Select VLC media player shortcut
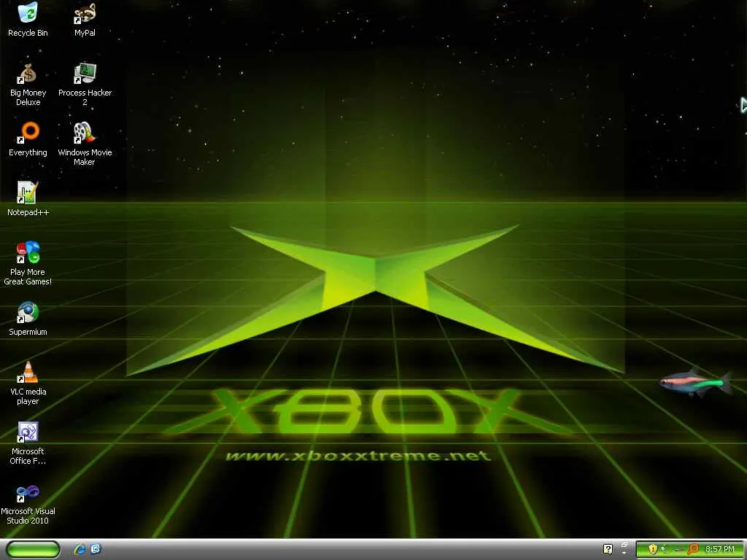 point(28,383)
